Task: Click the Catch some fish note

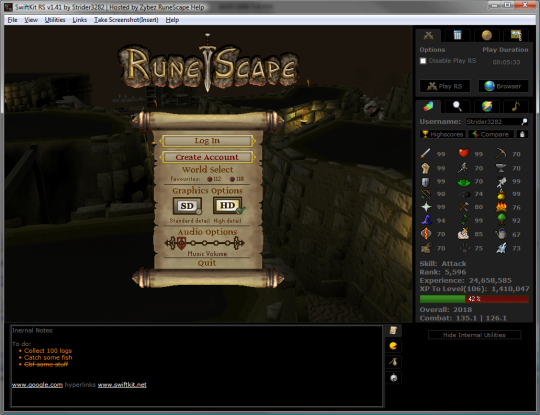Action: pos(48,357)
